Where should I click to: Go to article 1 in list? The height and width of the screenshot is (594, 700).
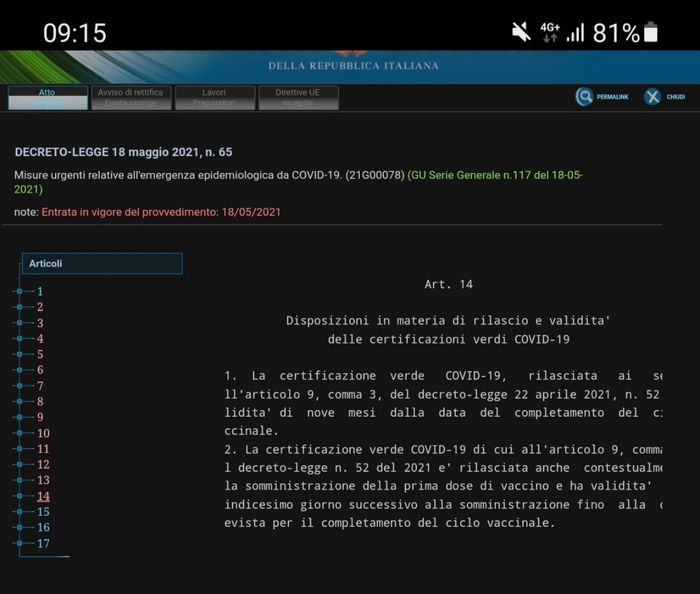(40, 291)
